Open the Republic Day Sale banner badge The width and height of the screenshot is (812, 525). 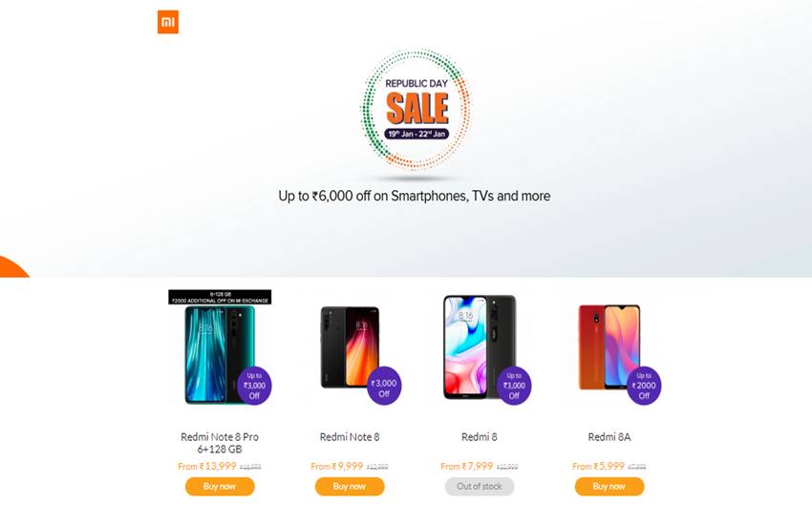416,109
